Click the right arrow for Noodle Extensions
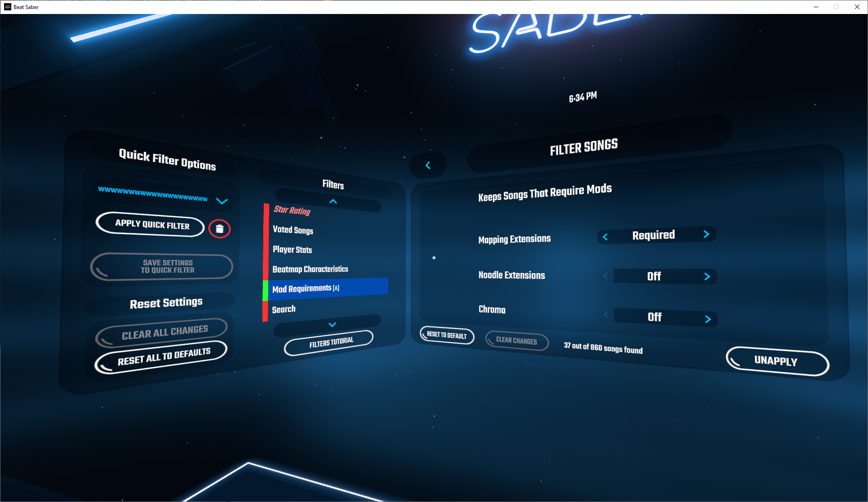The image size is (868, 502). pos(708,276)
